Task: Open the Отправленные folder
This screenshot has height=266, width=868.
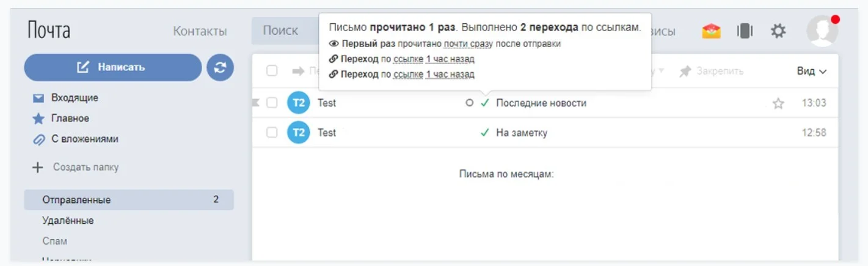Action: [77, 200]
